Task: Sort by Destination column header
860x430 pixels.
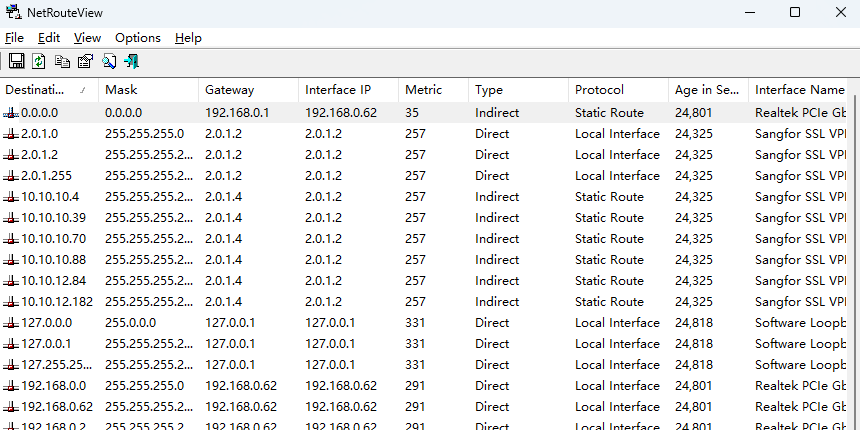Action: click(40, 90)
